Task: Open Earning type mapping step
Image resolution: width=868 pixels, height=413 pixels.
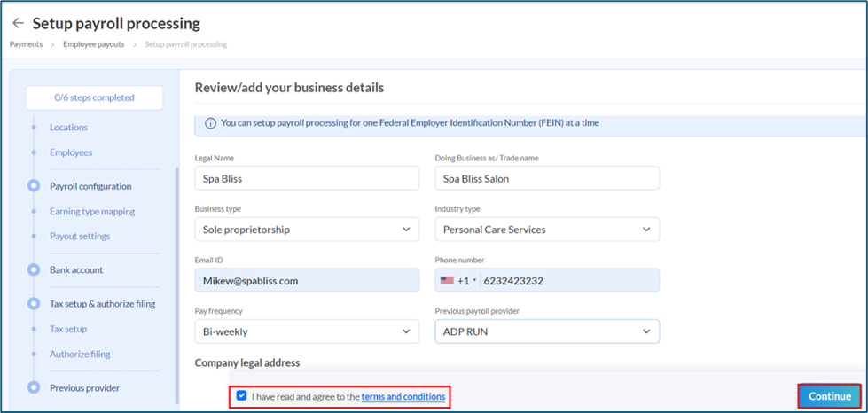Action: tap(92, 212)
